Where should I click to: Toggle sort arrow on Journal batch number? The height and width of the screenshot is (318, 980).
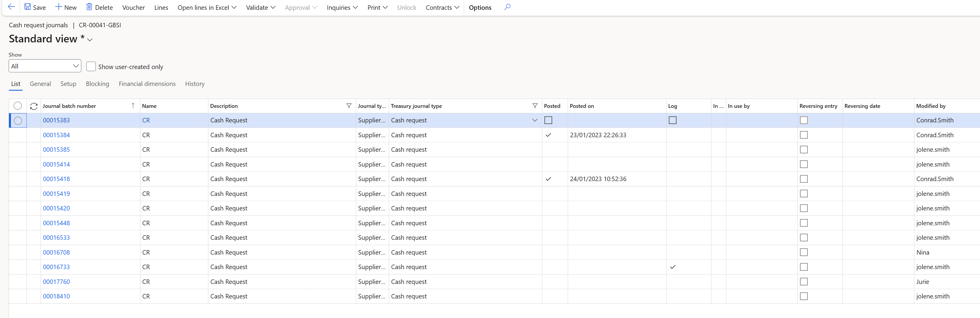pyautogui.click(x=133, y=106)
